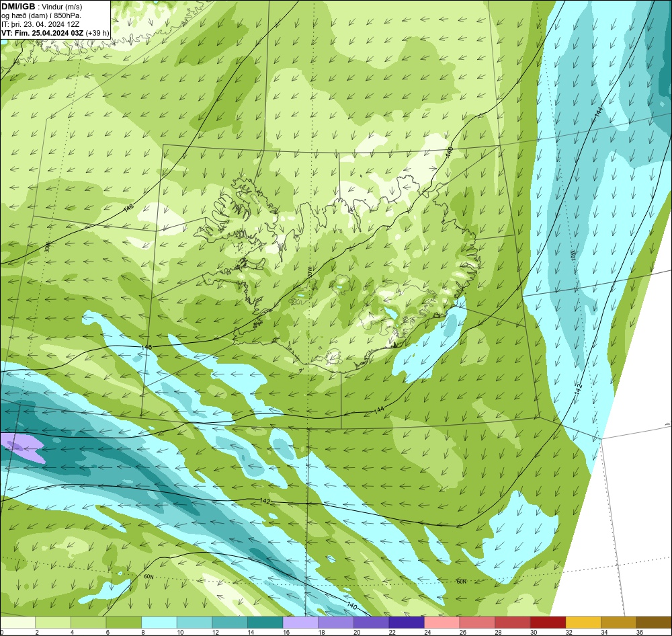
Task: Click the '(+39 h)' forecast offset
Action: tap(97, 33)
